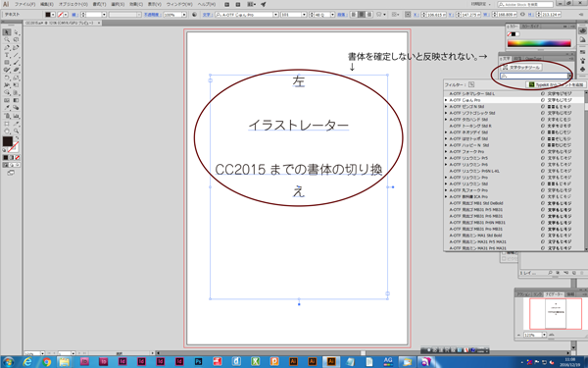588x368 pixels.
Task: Select the Type tool
Action: tap(7, 55)
